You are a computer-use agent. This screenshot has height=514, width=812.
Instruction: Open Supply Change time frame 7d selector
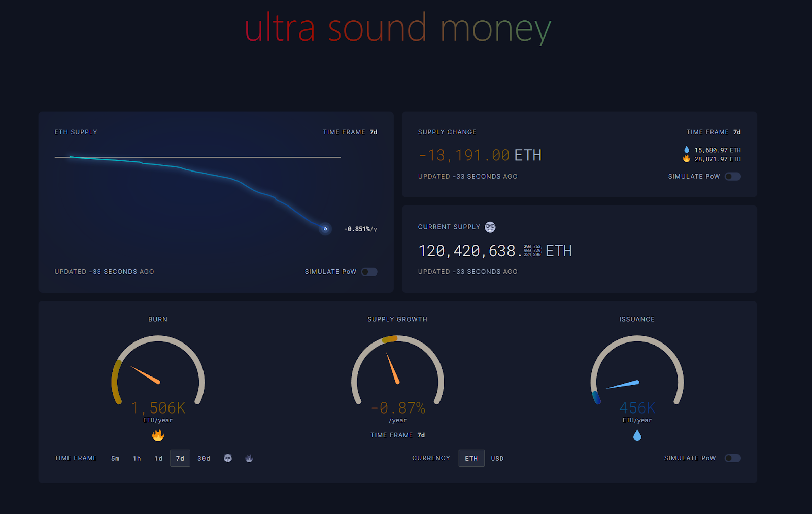pyautogui.click(x=737, y=132)
